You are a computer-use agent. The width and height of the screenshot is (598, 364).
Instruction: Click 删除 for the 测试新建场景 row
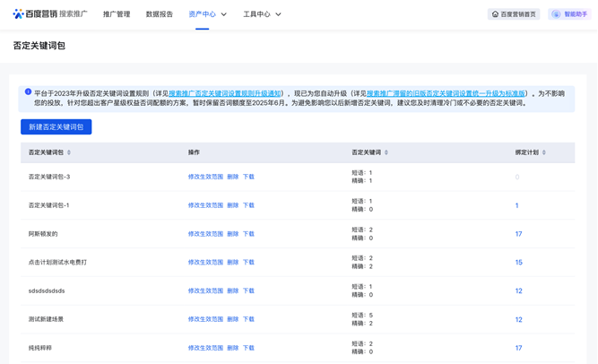(x=233, y=319)
